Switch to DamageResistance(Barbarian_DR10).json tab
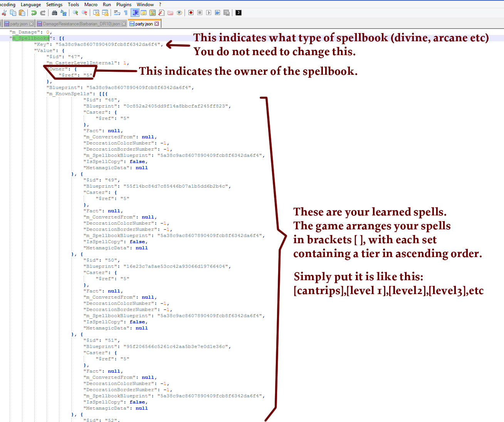Image resolution: width=504 pixels, height=422 pixels. (81, 24)
